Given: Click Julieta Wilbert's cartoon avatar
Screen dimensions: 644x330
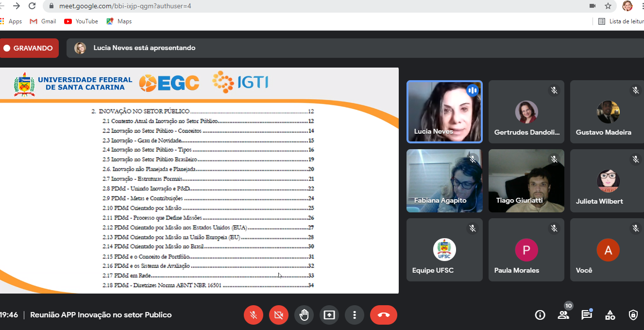Looking at the screenshot, I should click(x=608, y=181).
